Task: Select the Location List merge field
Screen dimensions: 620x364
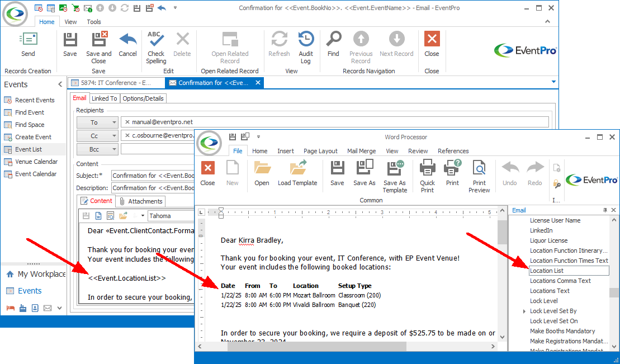Action: coord(569,271)
